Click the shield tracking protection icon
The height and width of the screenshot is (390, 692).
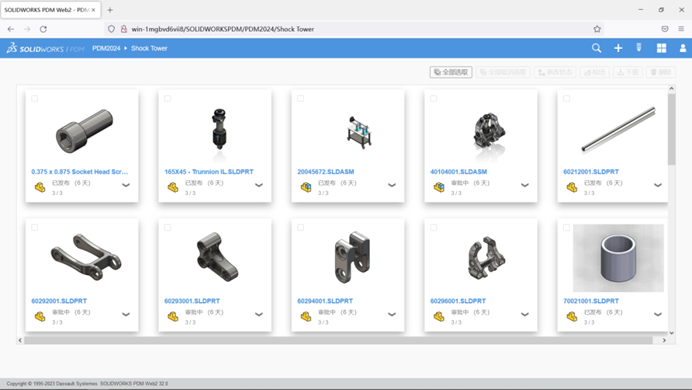tap(111, 29)
